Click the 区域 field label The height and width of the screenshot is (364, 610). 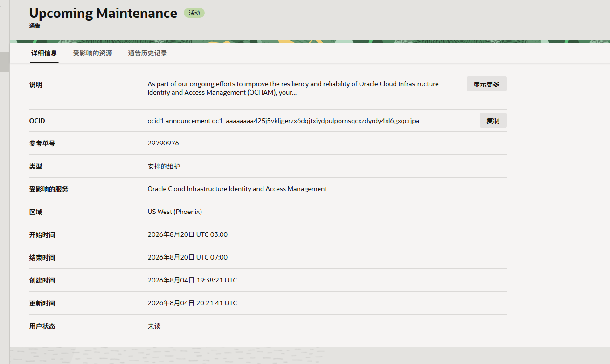pos(35,212)
